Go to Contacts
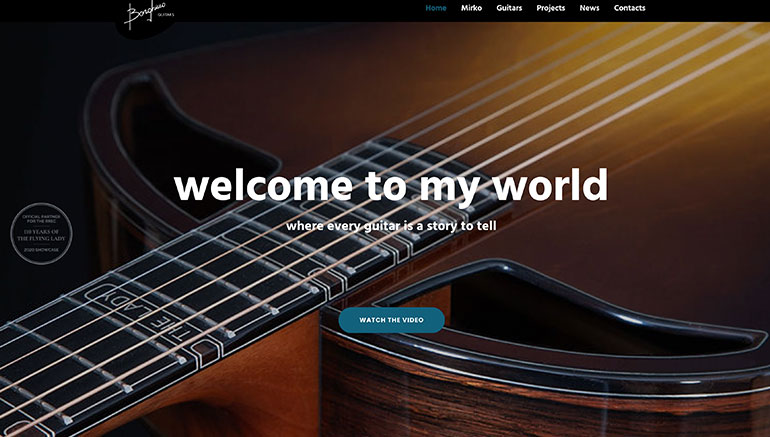 [630, 8]
